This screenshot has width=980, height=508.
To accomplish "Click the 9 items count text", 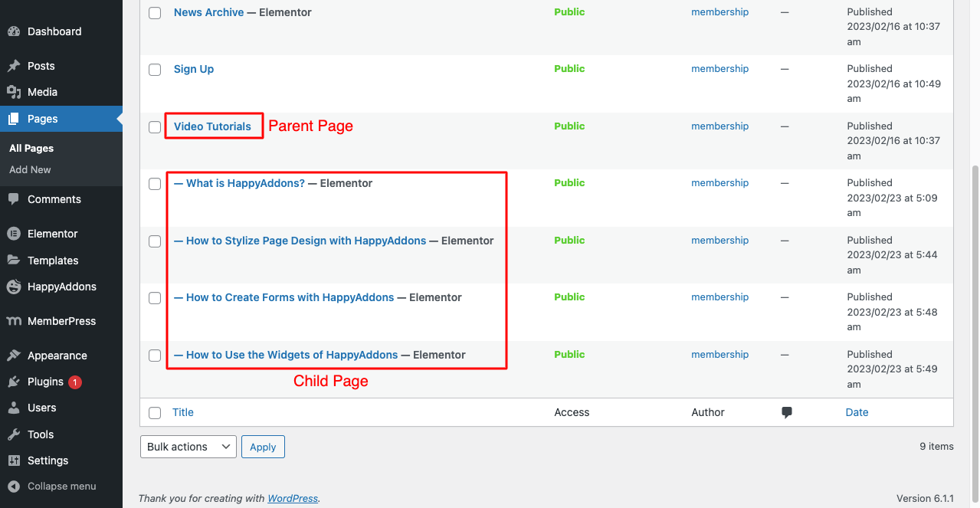I will (937, 447).
